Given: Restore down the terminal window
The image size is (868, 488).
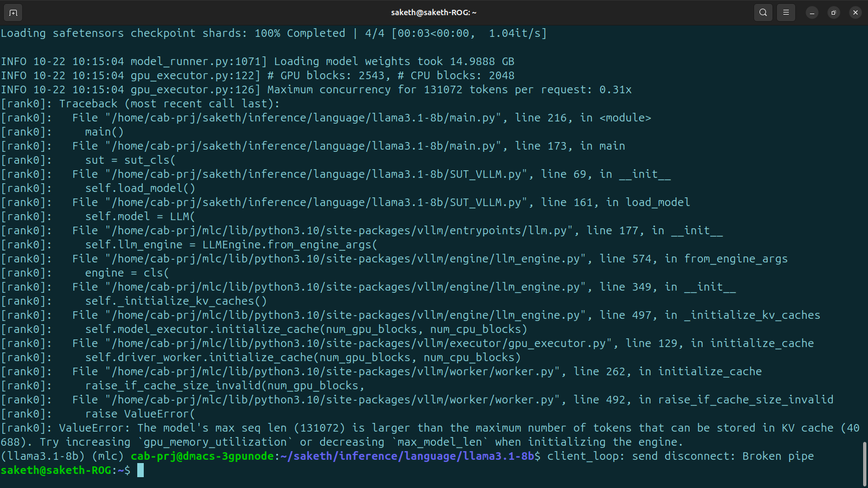Looking at the screenshot, I should pos(833,12).
